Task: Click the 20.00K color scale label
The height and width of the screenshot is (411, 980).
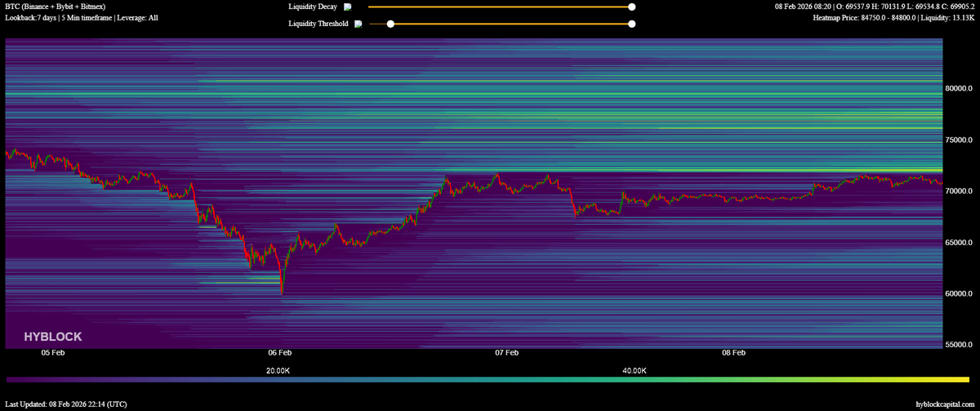Action: point(278,371)
